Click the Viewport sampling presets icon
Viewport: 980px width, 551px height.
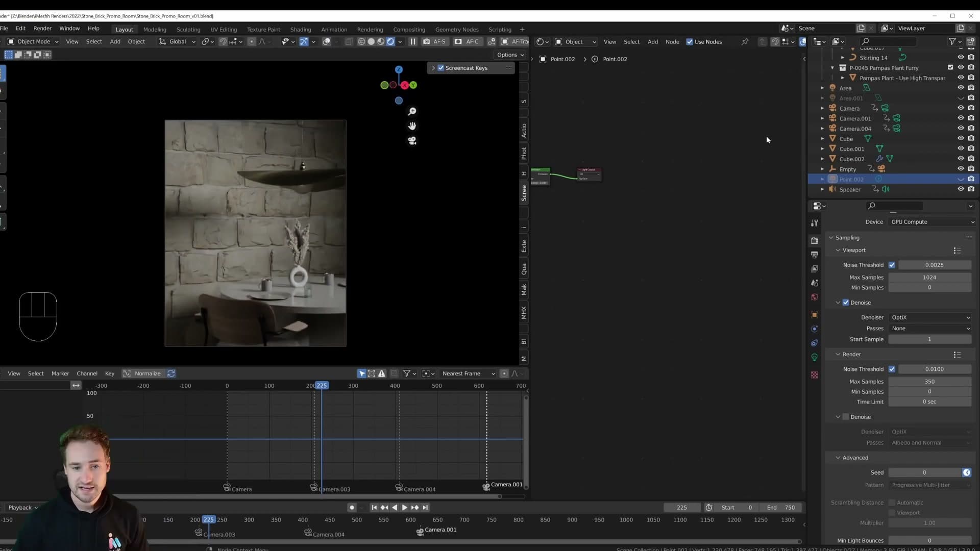(957, 251)
